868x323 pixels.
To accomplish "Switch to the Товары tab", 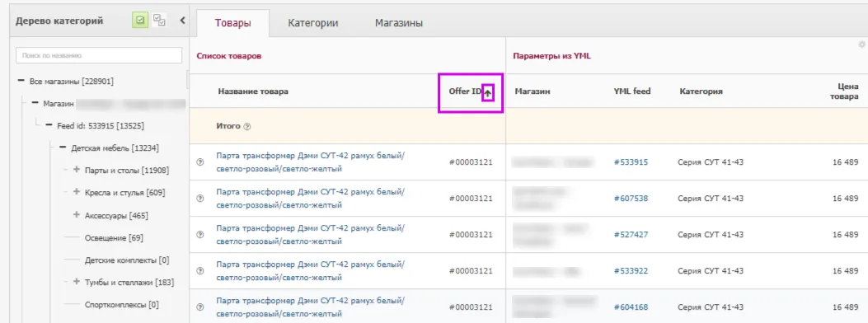I will (233, 23).
